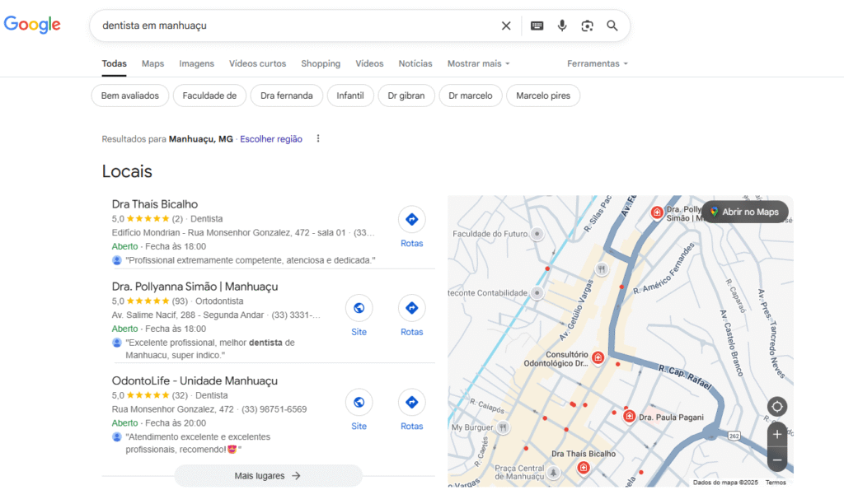Switch to the Maps tab
Image resolution: width=844 pixels, height=504 pixels.
[152, 63]
